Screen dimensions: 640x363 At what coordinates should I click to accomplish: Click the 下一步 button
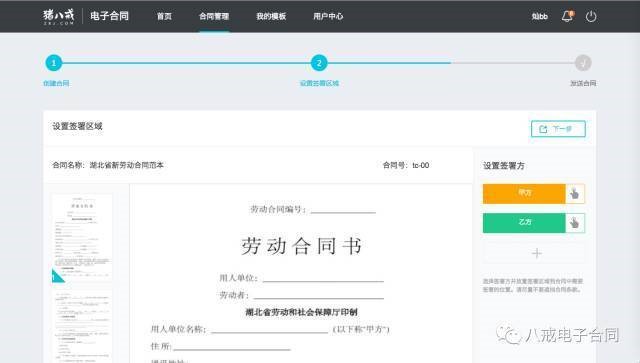pyautogui.click(x=558, y=129)
